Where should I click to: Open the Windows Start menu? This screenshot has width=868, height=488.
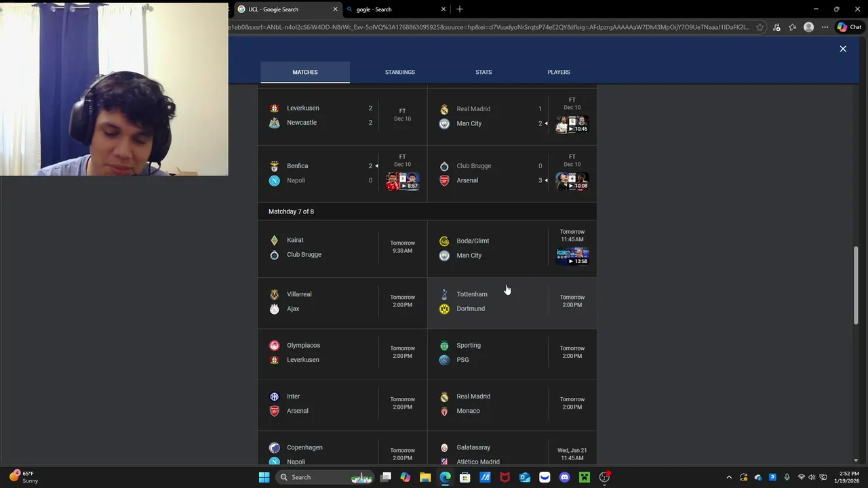[x=264, y=477]
